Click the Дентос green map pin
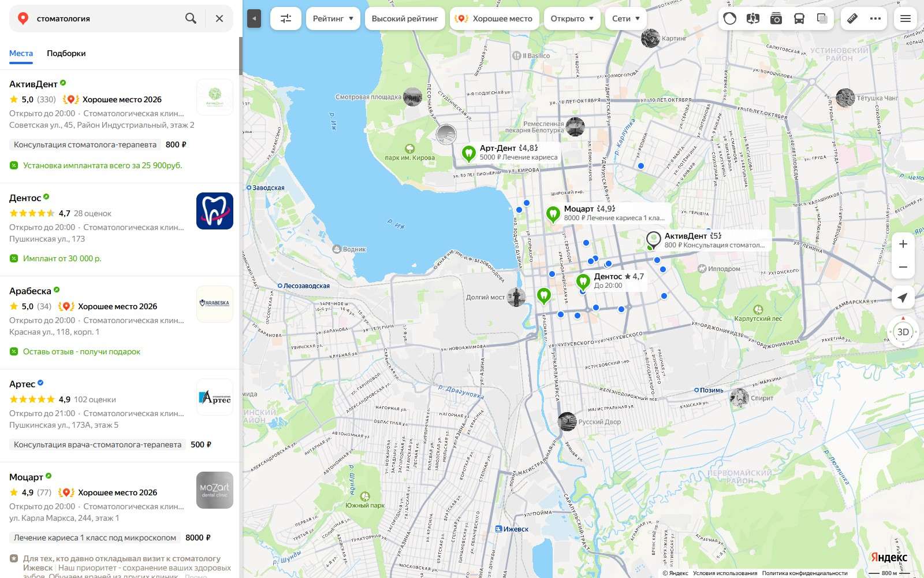924x578 pixels. pos(583,281)
